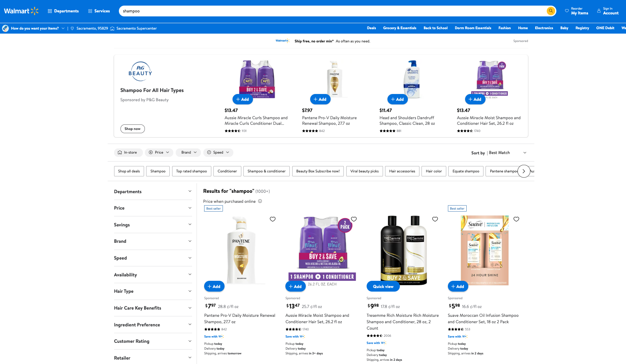Image resolution: width=626 pixels, height=364 pixels.
Task: Select the Viral beauty picks chip
Action: tap(364, 171)
